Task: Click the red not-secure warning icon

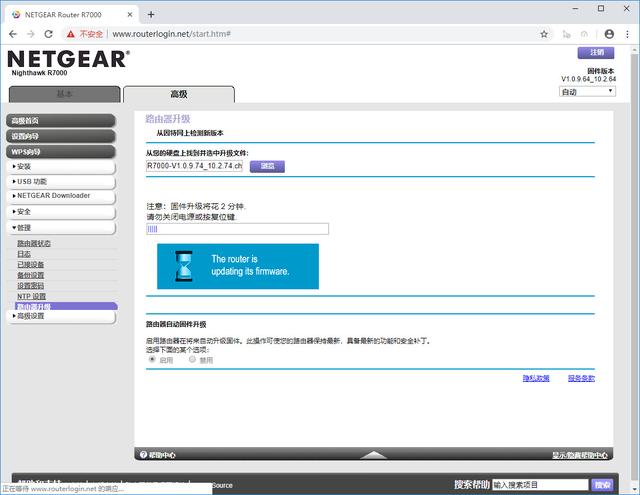Action: (71, 34)
